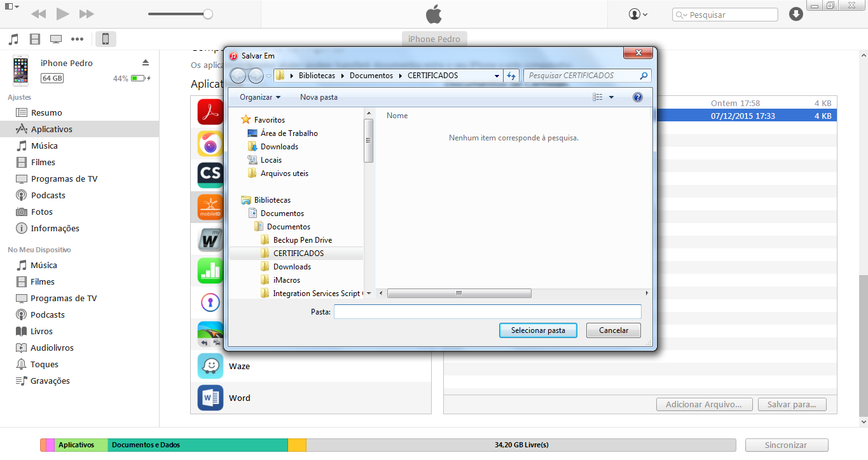868x460 pixels.
Task: Select the iPhone device button icon
Action: tap(106, 39)
